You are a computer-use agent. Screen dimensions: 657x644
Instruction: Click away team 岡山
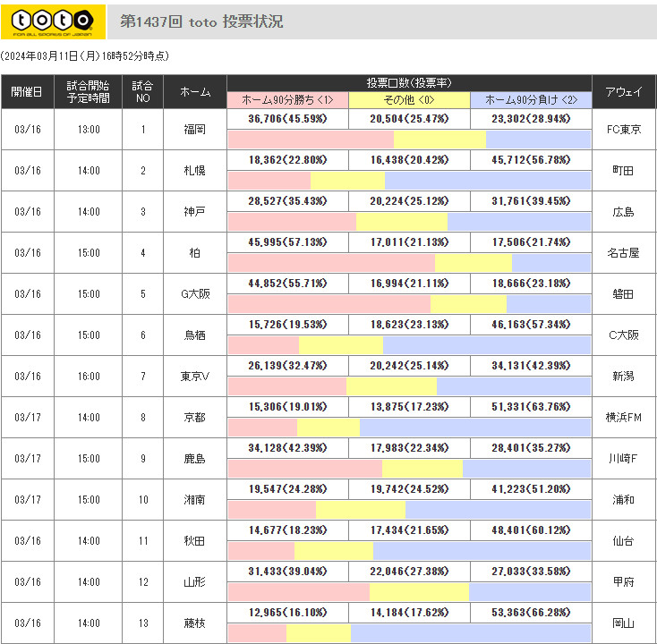coord(623,623)
